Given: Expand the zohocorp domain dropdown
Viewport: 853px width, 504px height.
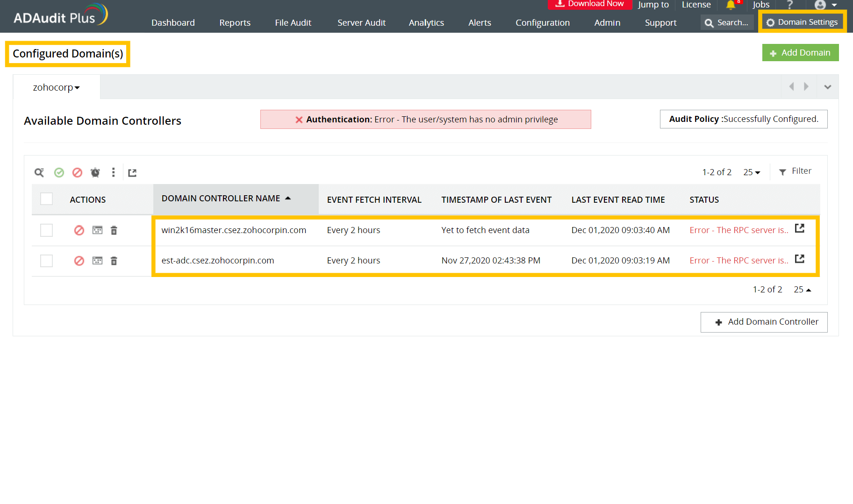Looking at the screenshot, I should (56, 87).
